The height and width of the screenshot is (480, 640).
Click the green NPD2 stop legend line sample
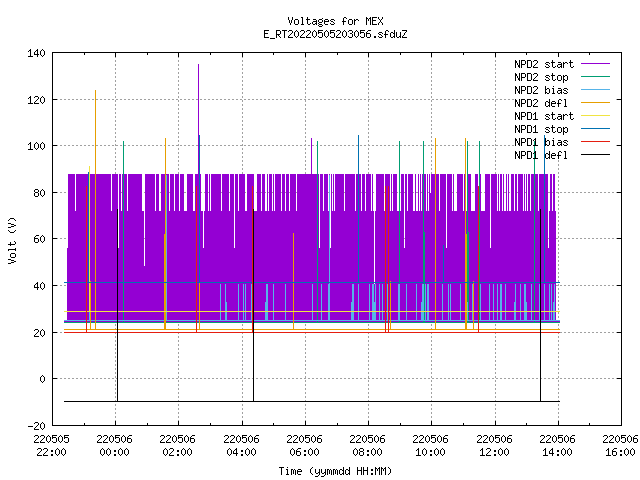(596, 77)
